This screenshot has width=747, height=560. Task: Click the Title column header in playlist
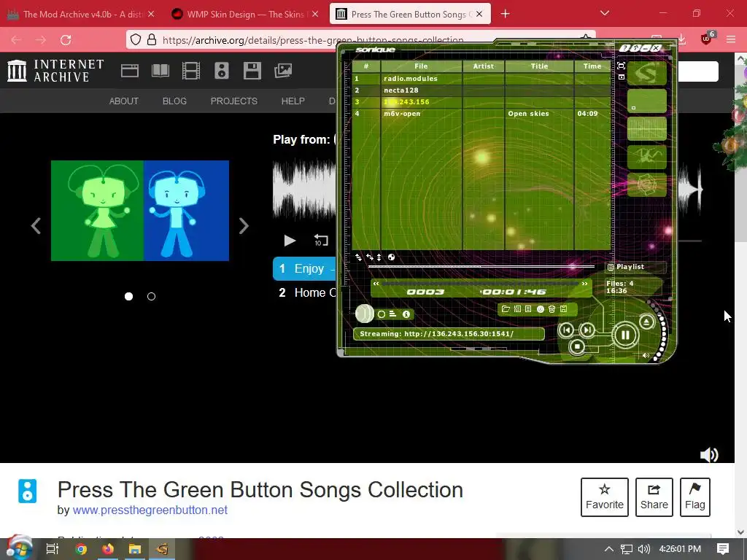[x=539, y=66]
